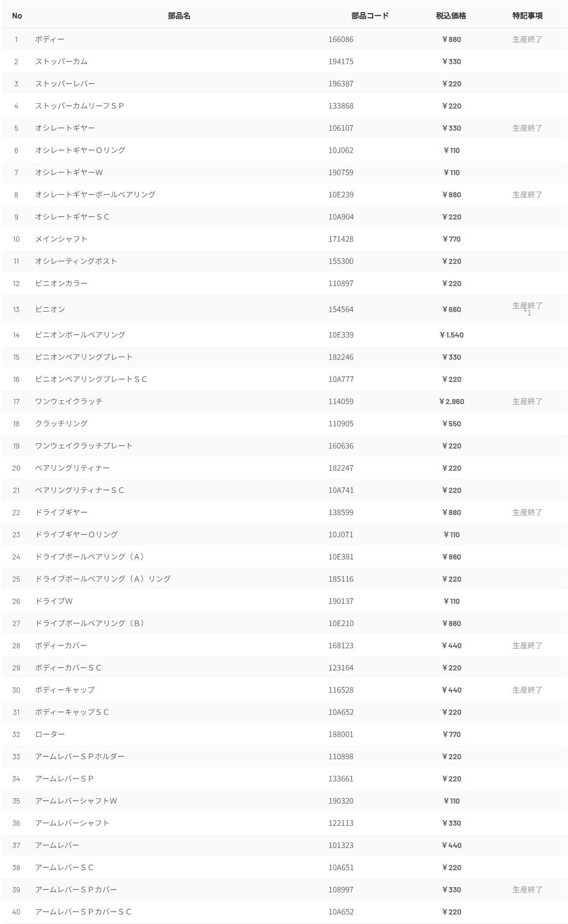The height and width of the screenshot is (924, 568).
Task: Click the ドライブボールベアリング（Ａ）リング part name
Action: point(102,579)
